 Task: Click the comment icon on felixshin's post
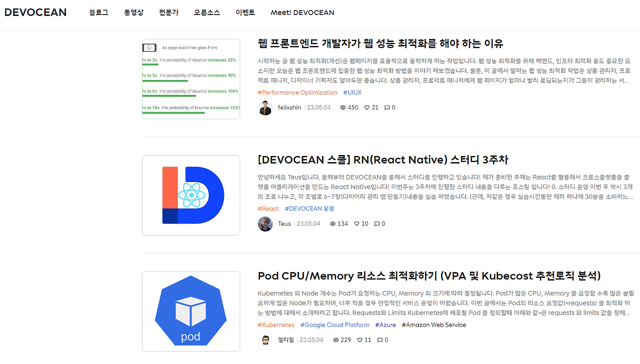pyautogui.click(x=387, y=107)
